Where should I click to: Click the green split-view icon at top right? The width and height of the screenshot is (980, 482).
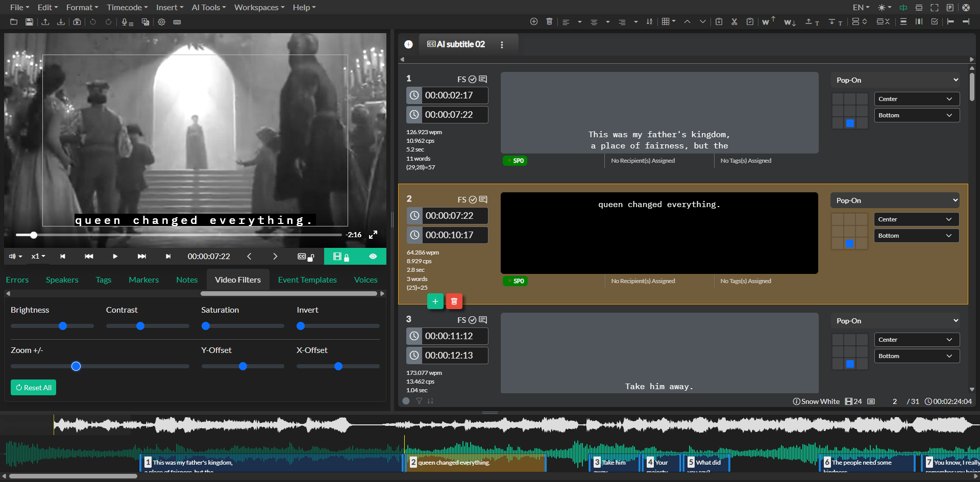[903, 8]
